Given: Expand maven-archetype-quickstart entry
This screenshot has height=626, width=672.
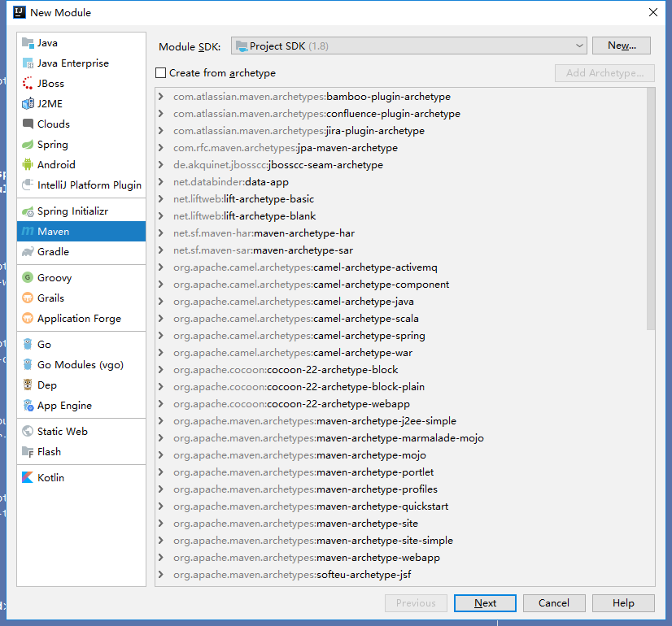Looking at the screenshot, I should click(x=161, y=506).
